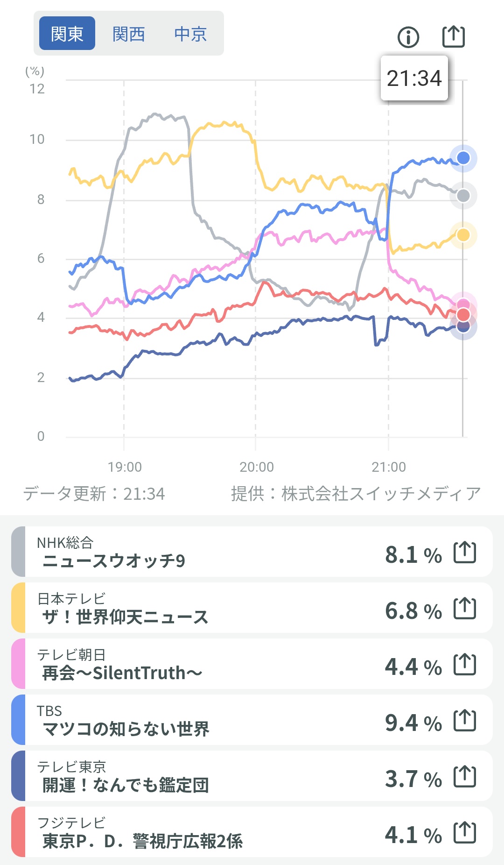
Task: Tap the info circle icon
Action: point(408,37)
